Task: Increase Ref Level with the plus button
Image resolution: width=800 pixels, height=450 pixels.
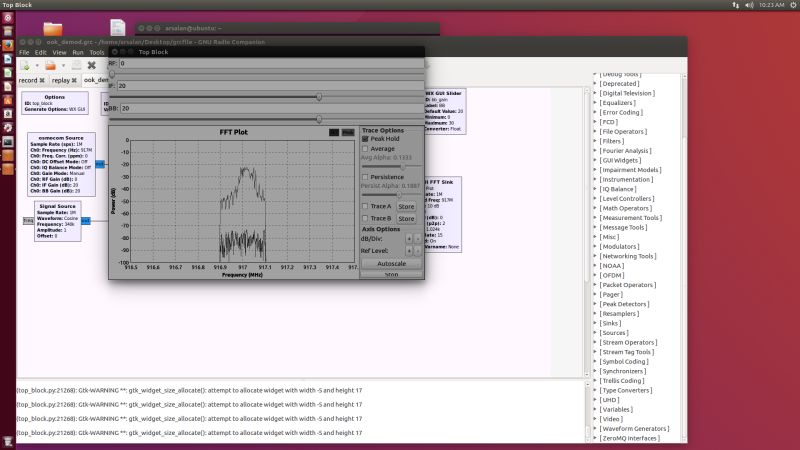Action: click(x=409, y=251)
